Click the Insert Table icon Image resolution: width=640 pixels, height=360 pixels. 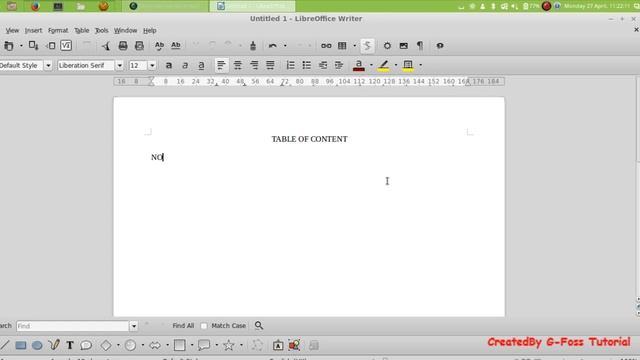[x=342, y=46]
